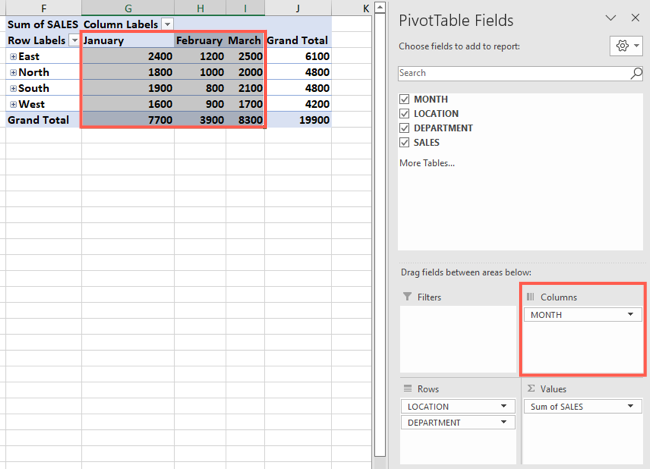Uncheck the LOCATION field checkbox
This screenshot has height=469, width=650.
click(404, 114)
